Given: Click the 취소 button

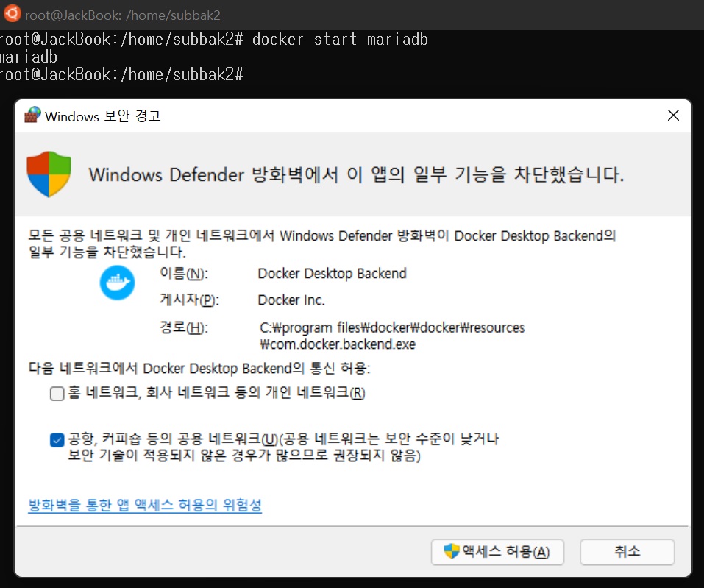Looking at the screenshot, I should [627, 552].
